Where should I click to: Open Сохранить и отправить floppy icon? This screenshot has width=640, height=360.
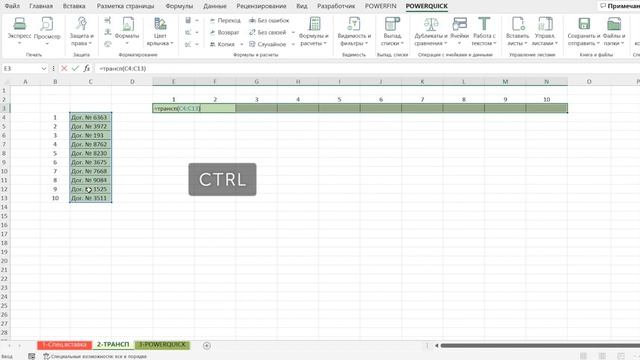coord(584,24)
